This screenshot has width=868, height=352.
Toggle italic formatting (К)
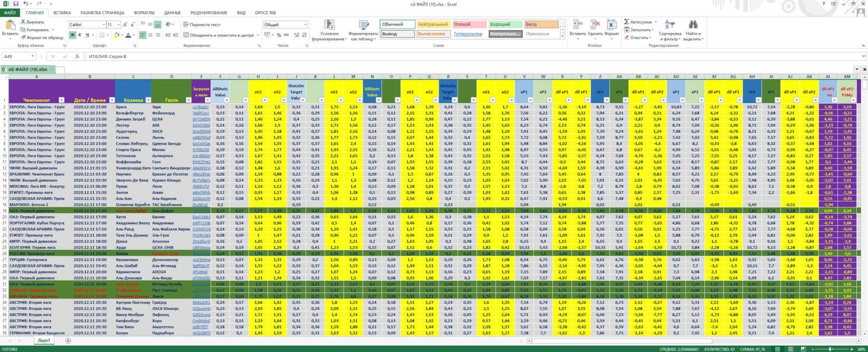[x=80, y=35]
